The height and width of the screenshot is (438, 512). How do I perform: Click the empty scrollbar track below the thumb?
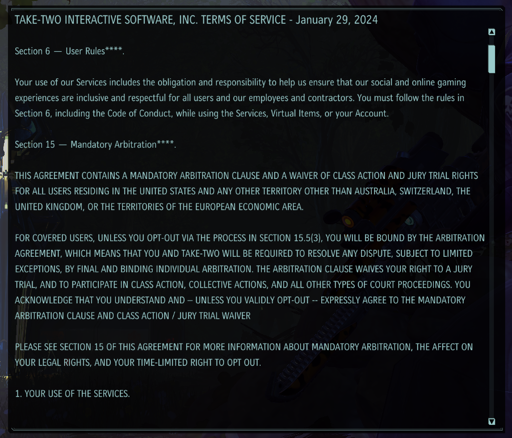point(491,245)
